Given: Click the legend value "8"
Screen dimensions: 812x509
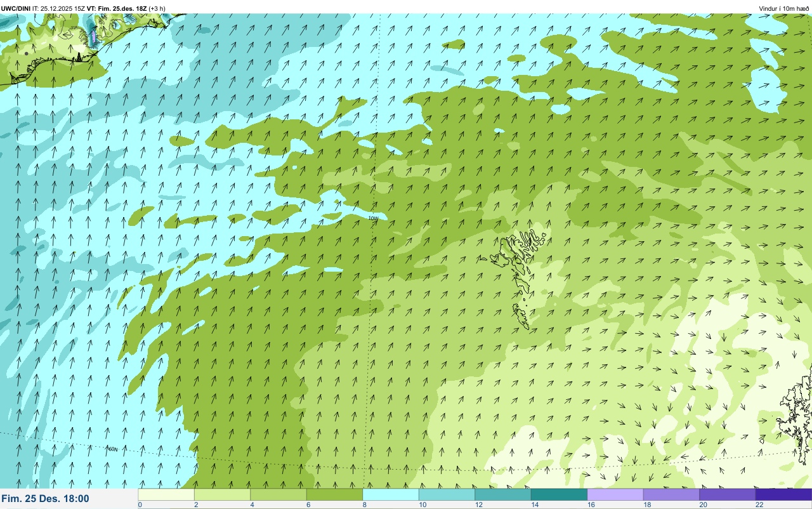Looking at the screenshot, I should 364,505.
